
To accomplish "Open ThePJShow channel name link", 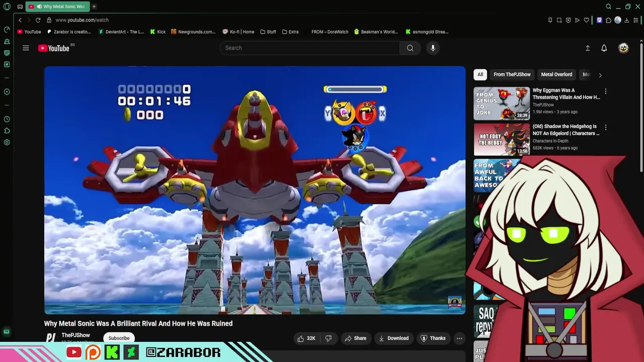I will (x=76, y=335).
